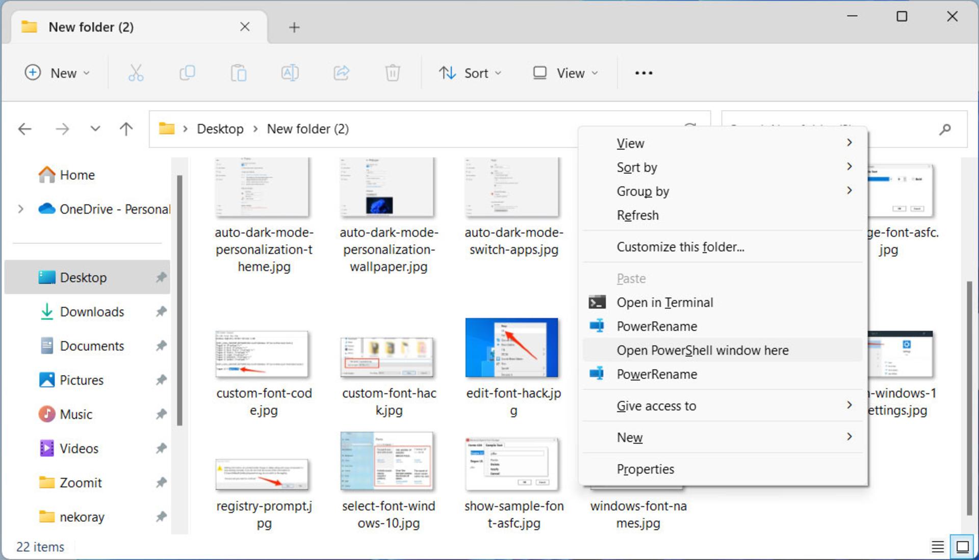
Task: Click first PowerRename entry under Terminal
Action: [x=723, y=326]
